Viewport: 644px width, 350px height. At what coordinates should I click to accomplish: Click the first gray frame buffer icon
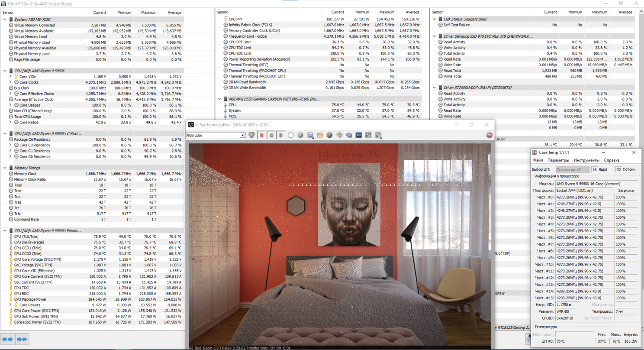pyautogui.click(x=368, y=135)
